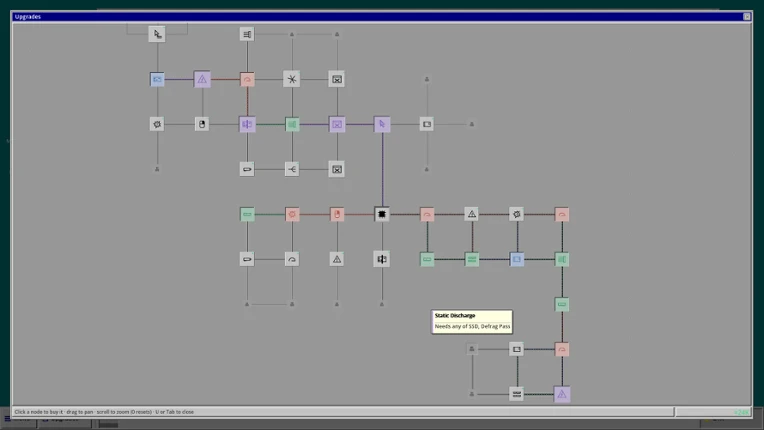Select the green double-bar node

point(472,259)
